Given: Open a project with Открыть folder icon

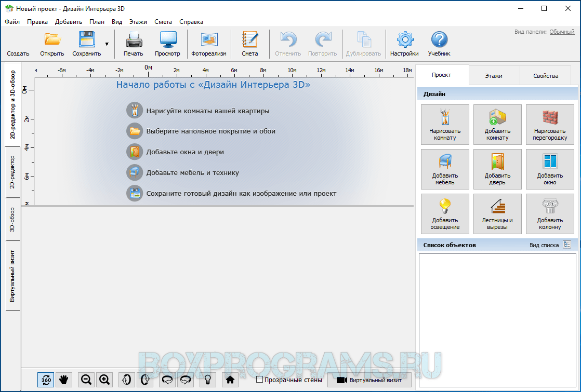Looking at the screenshot, I should [52, 44].
